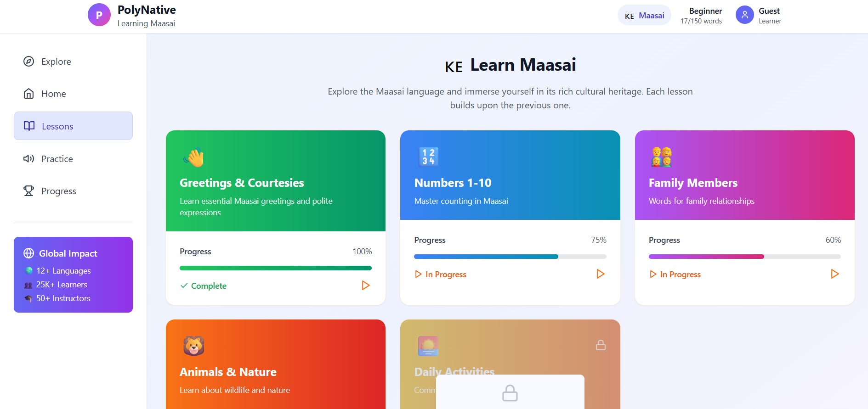
Task: Click the lion Animals & Nature icon
Action: pyautogui.click(x=194, y=346)
